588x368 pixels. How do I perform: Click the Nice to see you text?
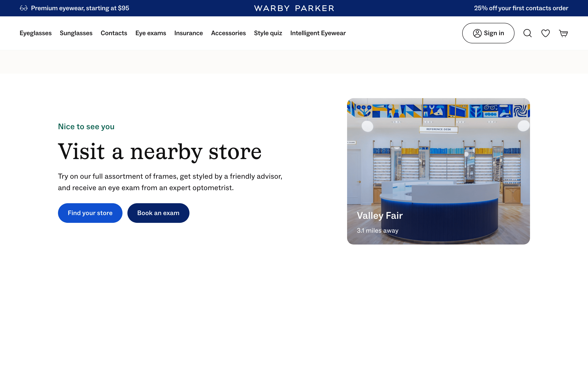pyautogui.click(x=86, y=127)
